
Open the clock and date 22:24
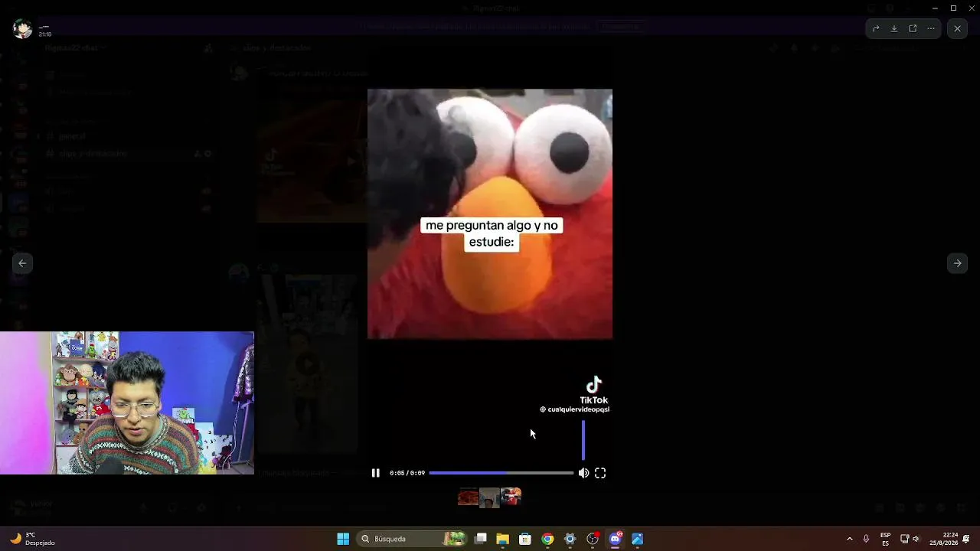[x=943, y=539]
